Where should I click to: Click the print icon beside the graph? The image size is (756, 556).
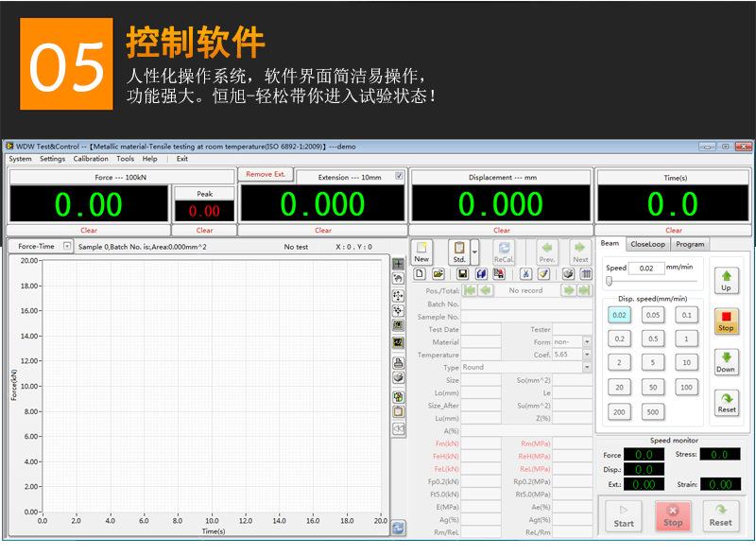pyautogui.click(x=398, y=362)
